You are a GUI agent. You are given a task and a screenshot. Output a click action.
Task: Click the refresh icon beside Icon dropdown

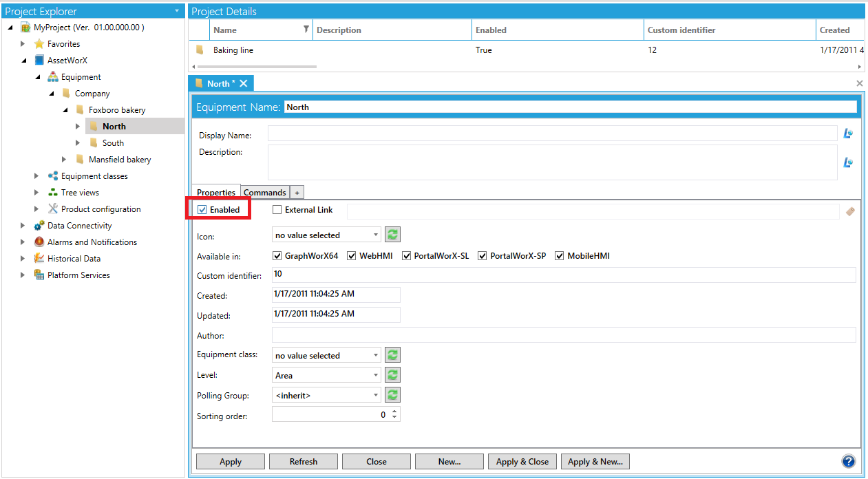click(x=392, y=235)
